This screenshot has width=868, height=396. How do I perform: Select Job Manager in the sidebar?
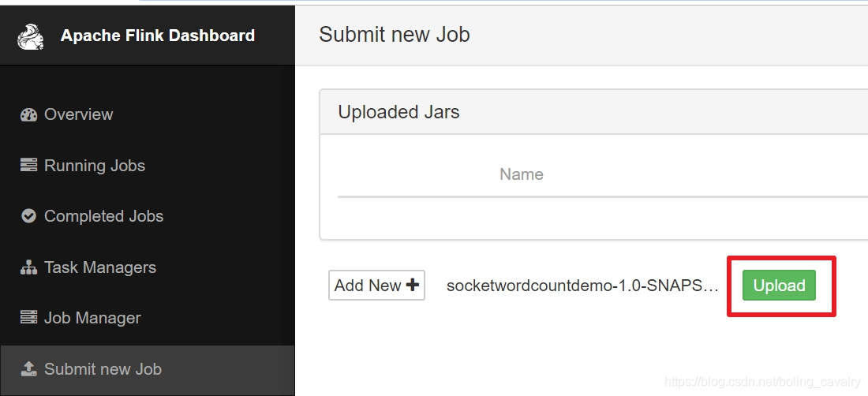(x=92, y=318)
